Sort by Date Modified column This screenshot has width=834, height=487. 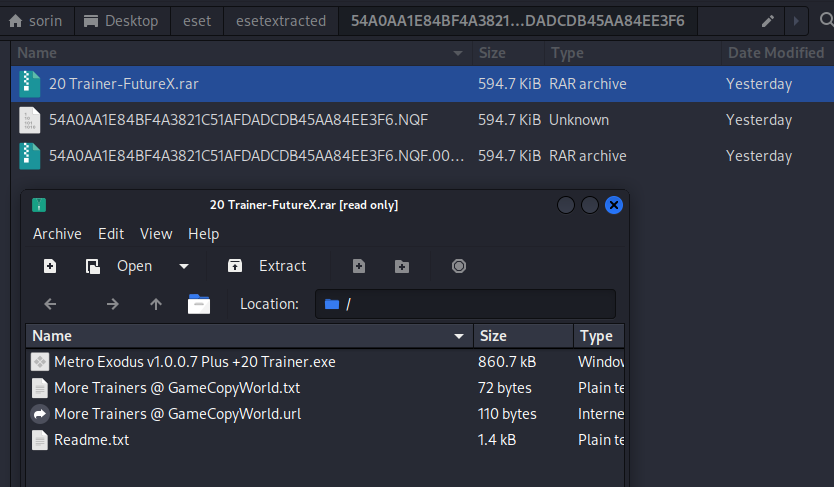(778, 53)
